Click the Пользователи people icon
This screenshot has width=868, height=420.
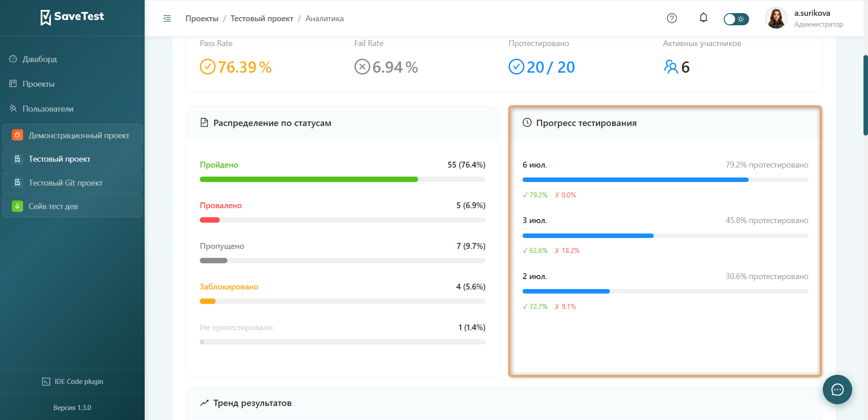point(13,108)
